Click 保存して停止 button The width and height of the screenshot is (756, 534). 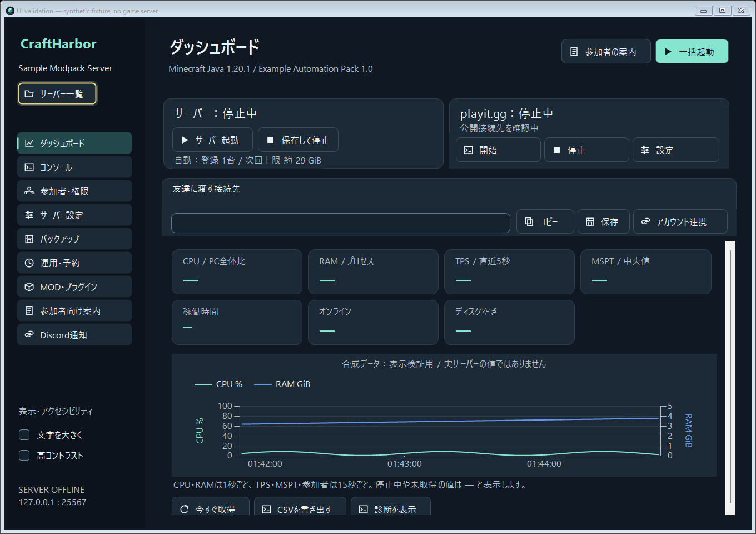point(298,140)
